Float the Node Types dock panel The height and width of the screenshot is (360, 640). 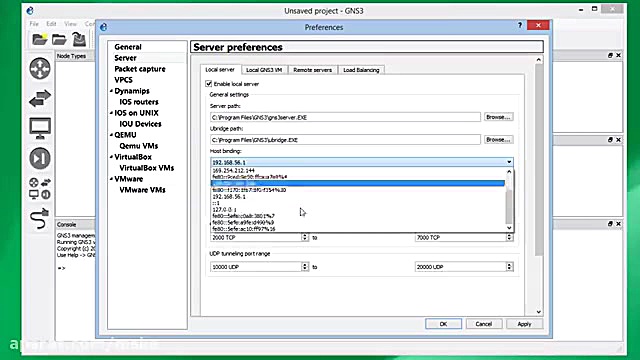(610, 55)
